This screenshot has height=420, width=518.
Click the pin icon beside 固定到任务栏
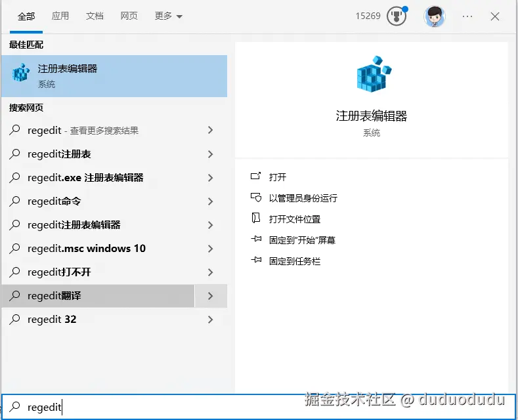(x=256, y=261)
